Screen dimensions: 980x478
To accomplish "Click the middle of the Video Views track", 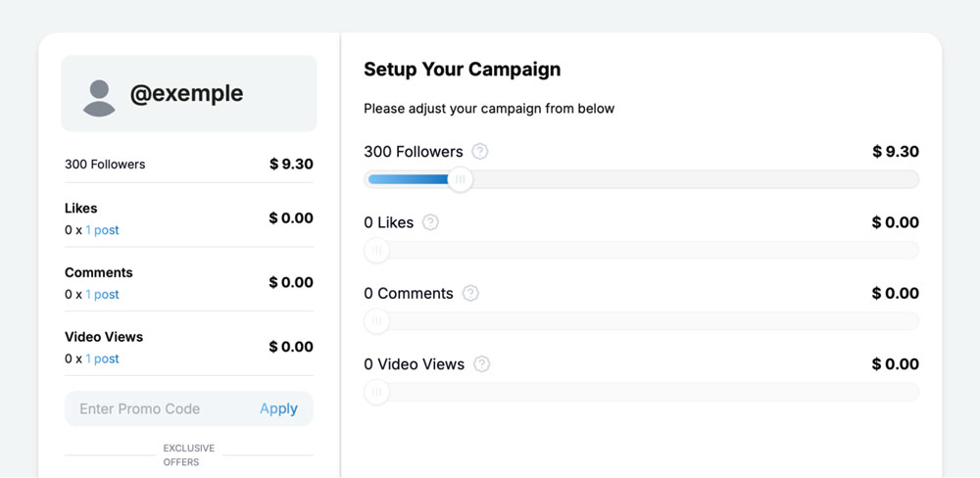I will (x=642, y=392).
